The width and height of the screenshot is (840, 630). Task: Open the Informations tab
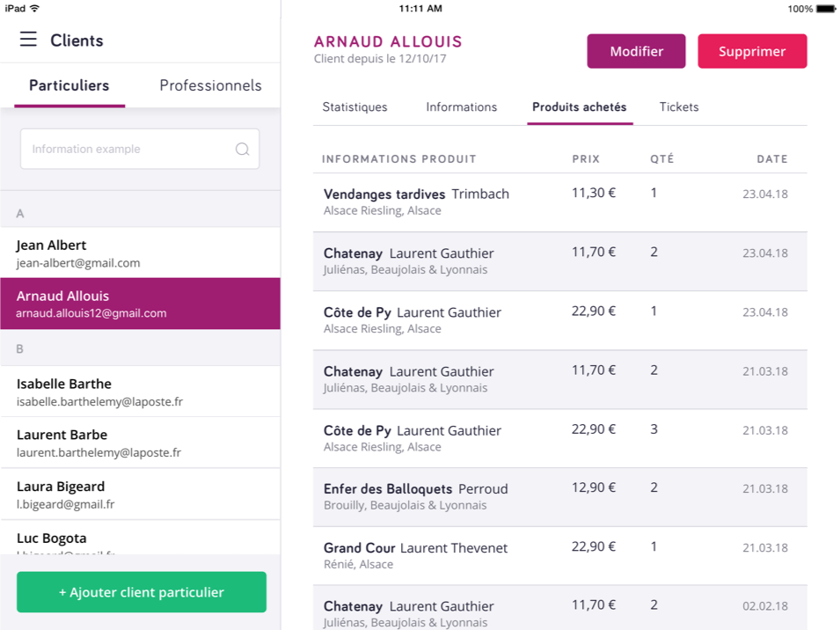tap(461, 106)
